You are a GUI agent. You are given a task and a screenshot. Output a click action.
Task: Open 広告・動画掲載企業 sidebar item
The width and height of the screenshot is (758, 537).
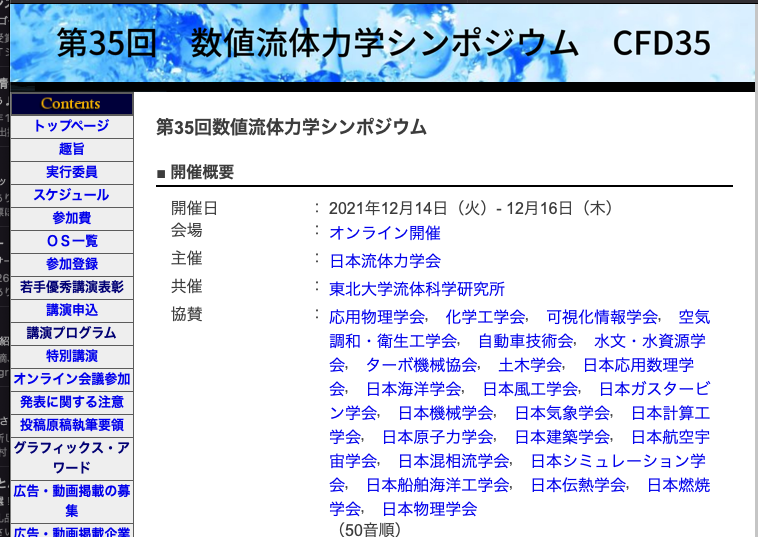[x=72, y=532]
